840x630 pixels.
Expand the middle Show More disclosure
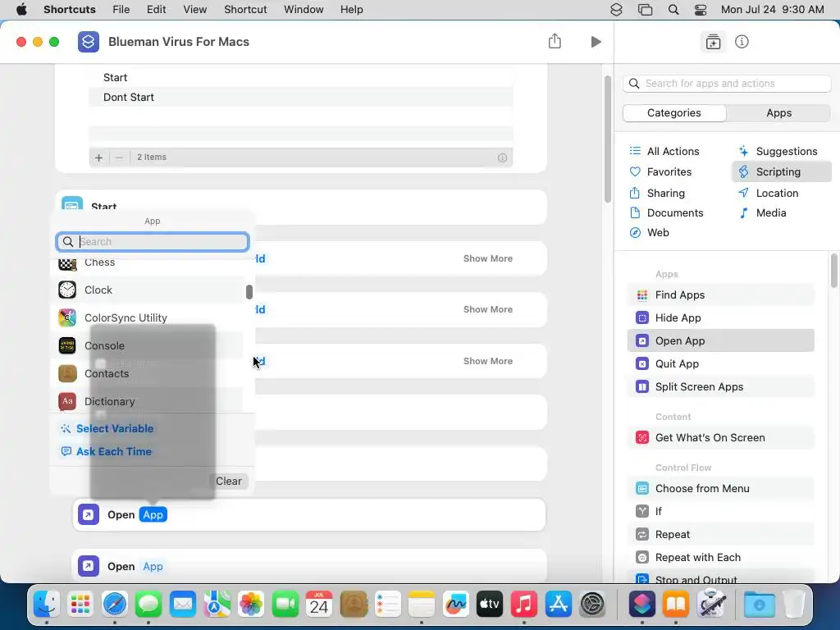[488, 309]
